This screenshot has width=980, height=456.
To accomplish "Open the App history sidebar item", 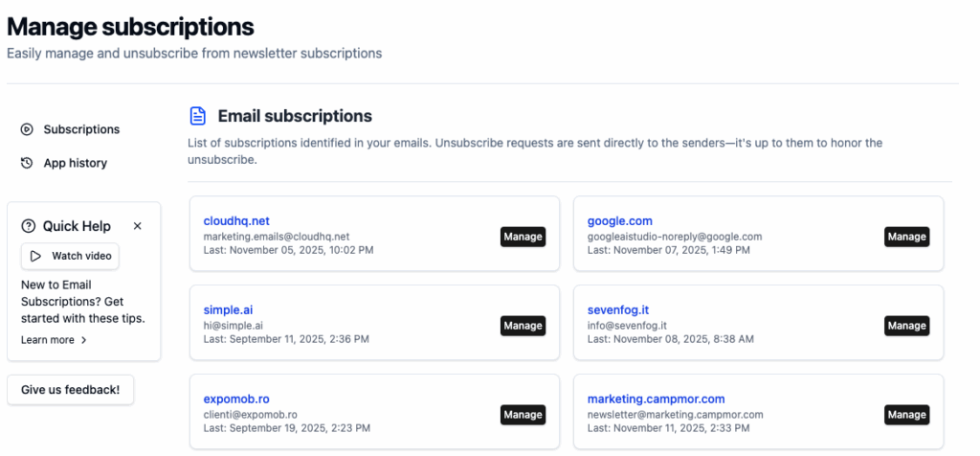I will pyautogui.click(x=75, y=163).
